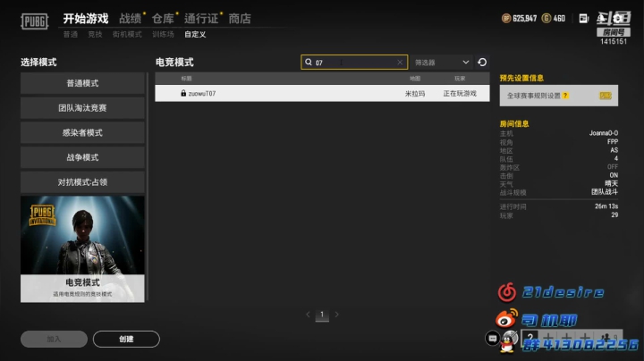
Task: Select the 训练场 sub-tab
Action: point(163,35)
